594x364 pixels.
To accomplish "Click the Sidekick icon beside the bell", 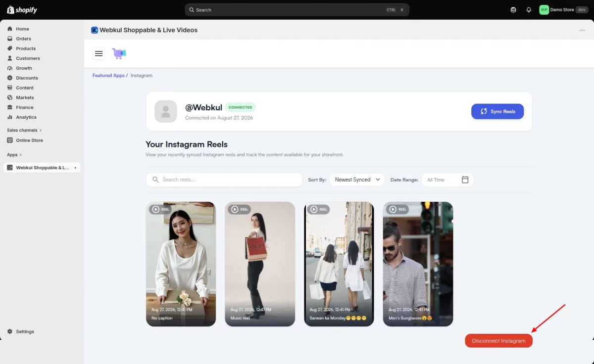I will [x=513, y=10].
